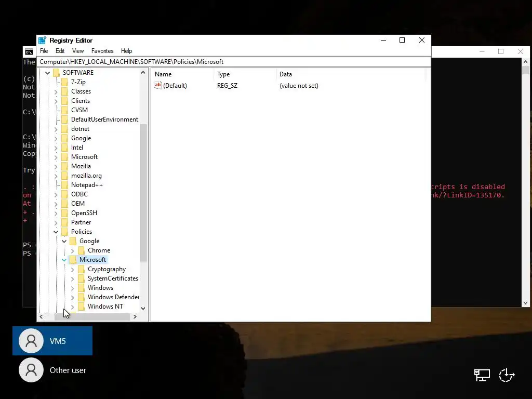Click the Type column header
Viewport: 532px width, 399px height.
point(245,74)
